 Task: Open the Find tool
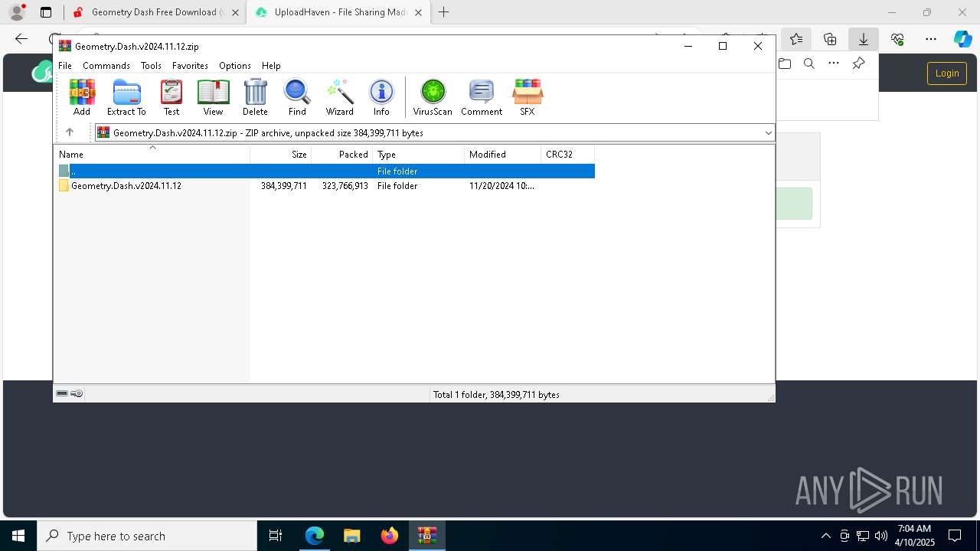(297, 97)
